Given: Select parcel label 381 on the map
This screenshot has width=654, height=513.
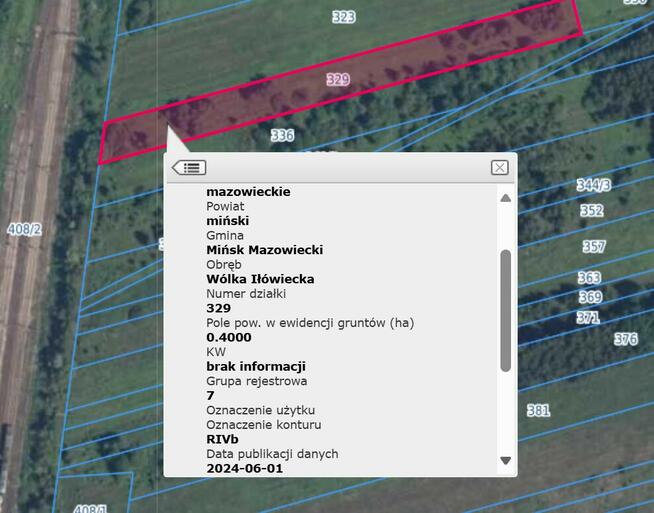Looking at the screenshot, I should 538,410.
